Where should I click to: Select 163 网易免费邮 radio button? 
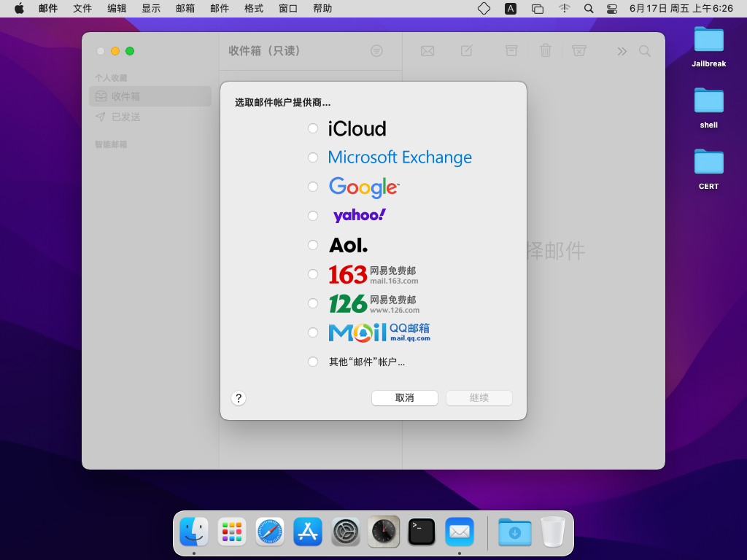coord(312,274)
